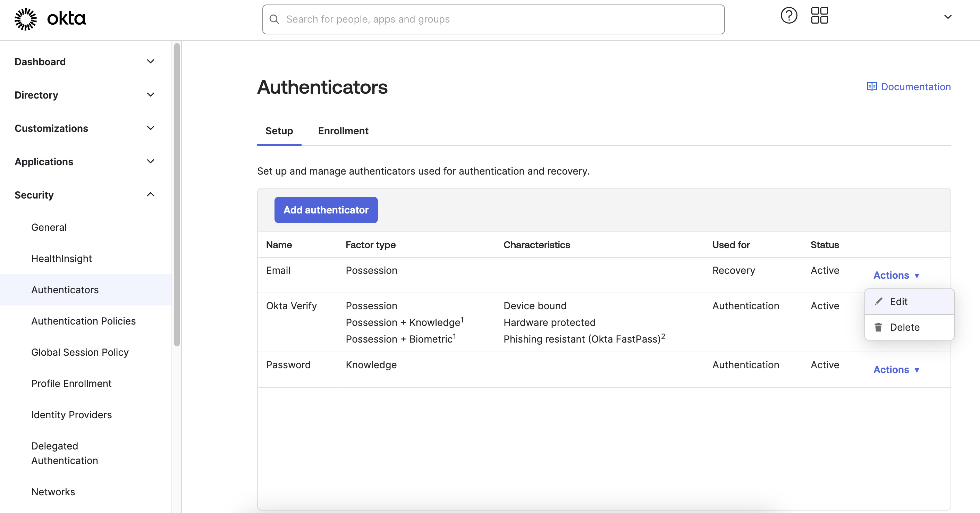Click the Okta Verify authenticator name
This screenshot has height=513, width=980.
pos(292,305)
